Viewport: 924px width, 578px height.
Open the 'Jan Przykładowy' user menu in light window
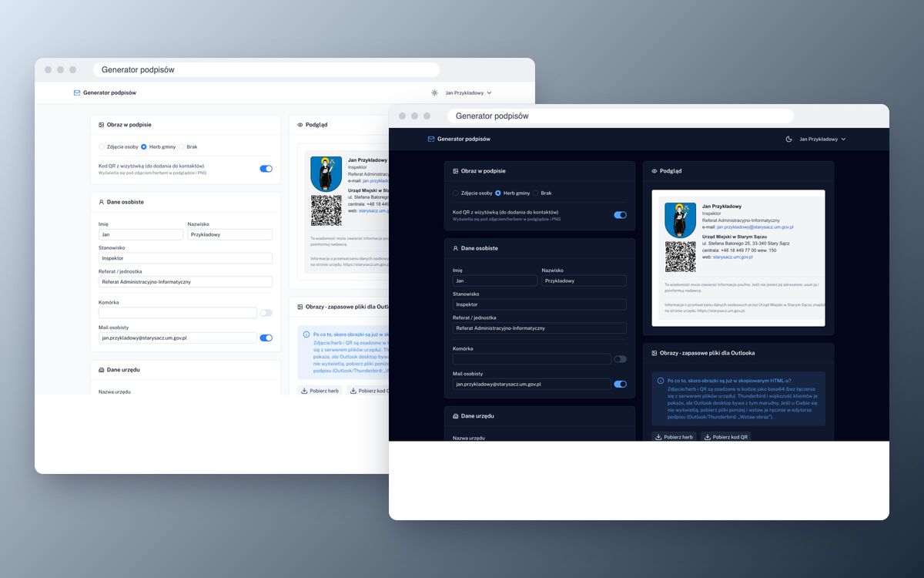click(468, 92)
